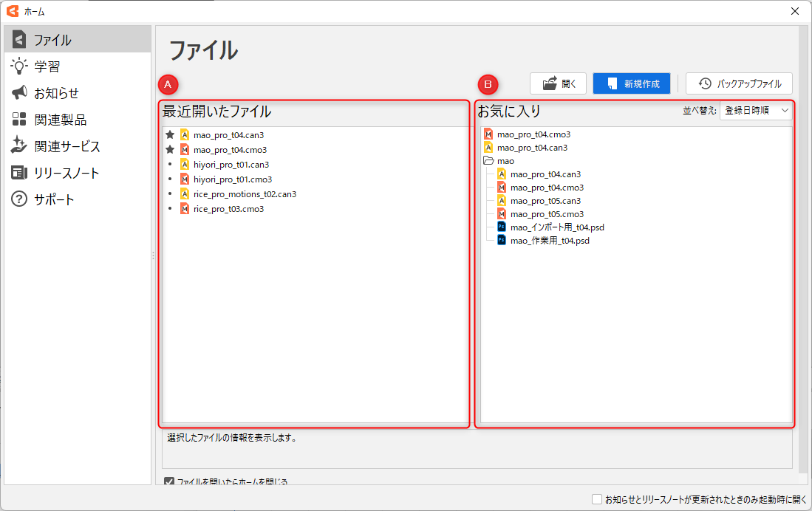Open the 並べ替え 登録日時順 dropdown
Screen dimensions: 812x511
(756, 111)
